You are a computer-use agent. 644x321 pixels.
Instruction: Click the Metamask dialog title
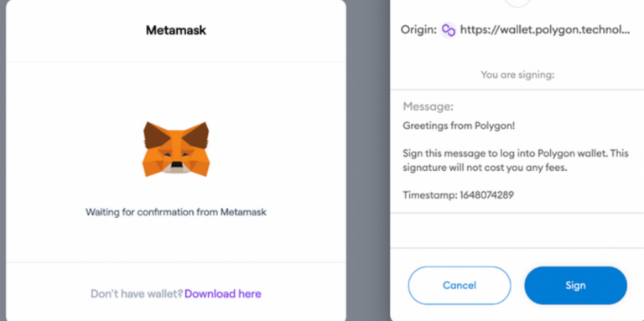tap(176, 30)
